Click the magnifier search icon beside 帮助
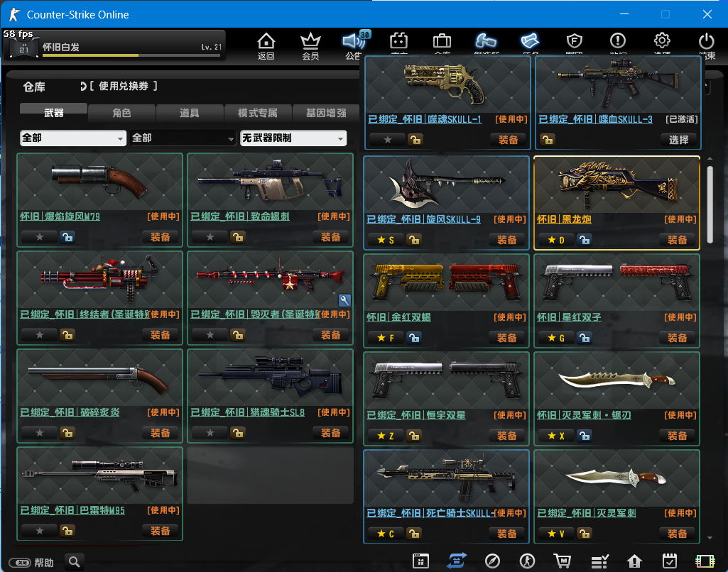Viewport: 728px width, 572px height. (75, 562)
